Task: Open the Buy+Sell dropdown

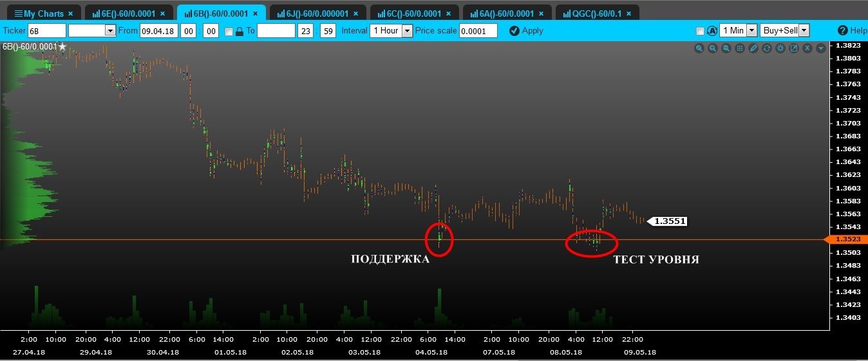Action: pyautogui.click(x=785, y=30)
